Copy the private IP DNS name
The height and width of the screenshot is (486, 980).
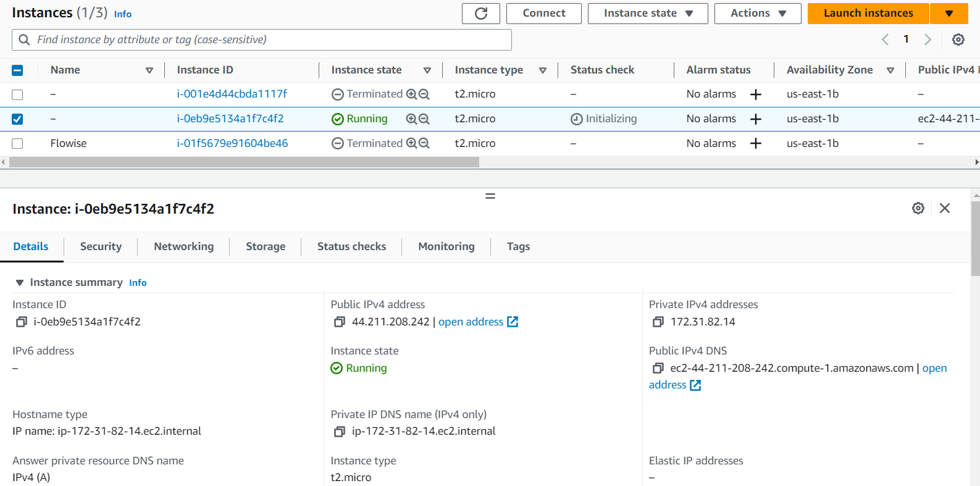(x=339, y=432)
